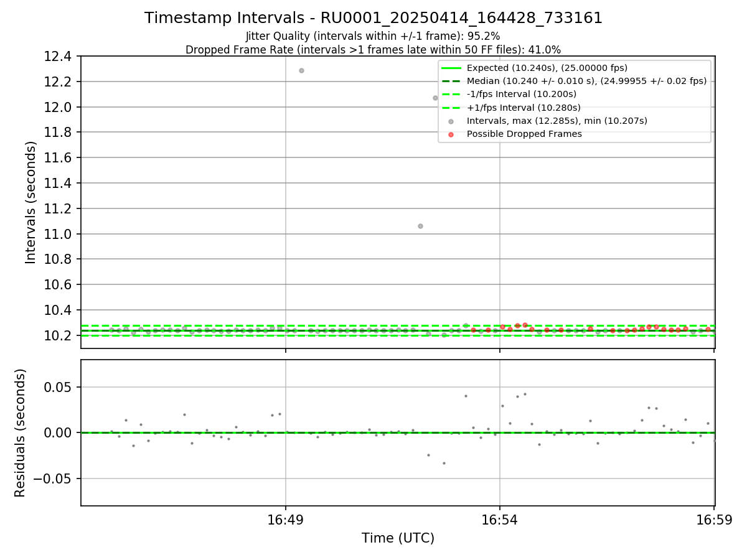
Task: Click the 'Intervals (seconds)' y-axis label
Action: [x=31, y=202]
